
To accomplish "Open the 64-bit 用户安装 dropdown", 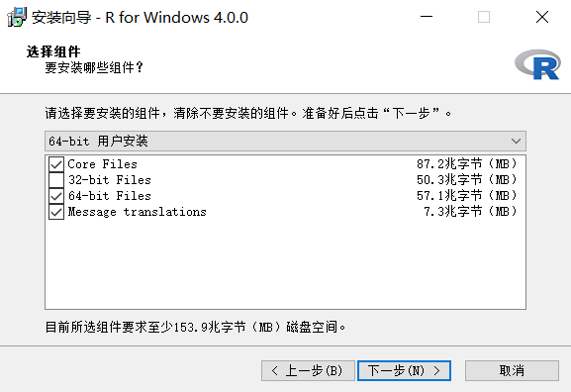I will click(x=285, y=141).
